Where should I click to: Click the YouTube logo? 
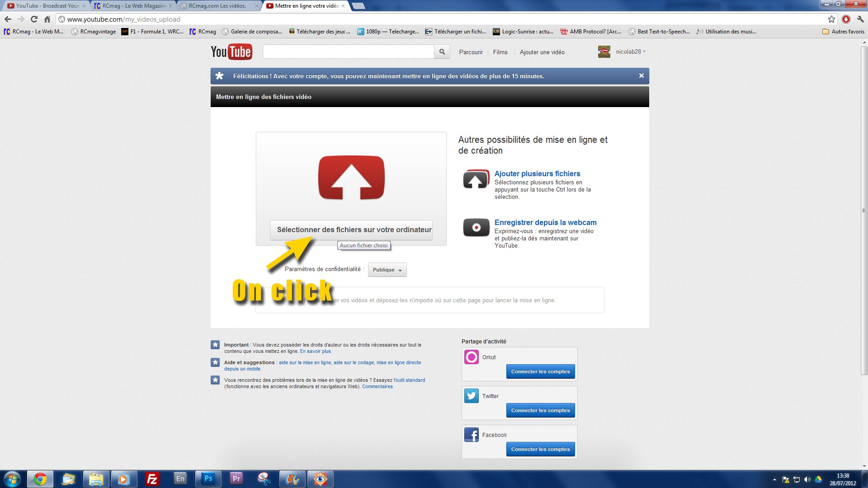click(x=231, y=52)
